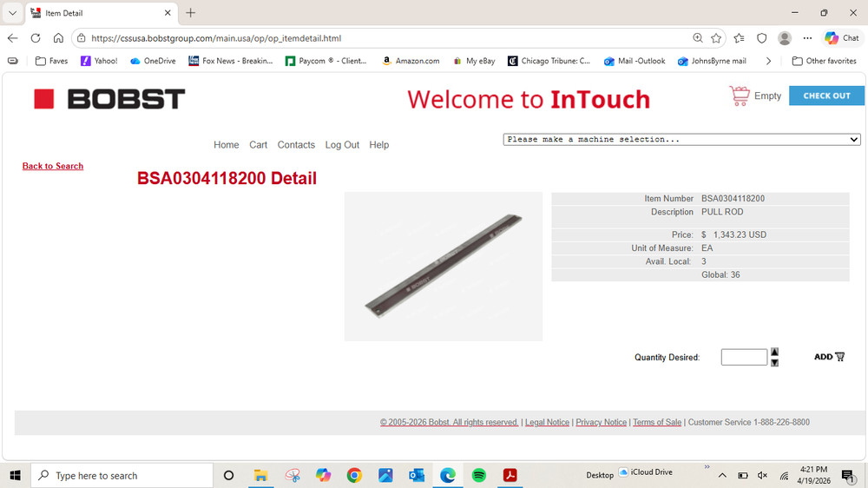
Task: Open File Explorer from taskbar
Action: tap(260, 475)
